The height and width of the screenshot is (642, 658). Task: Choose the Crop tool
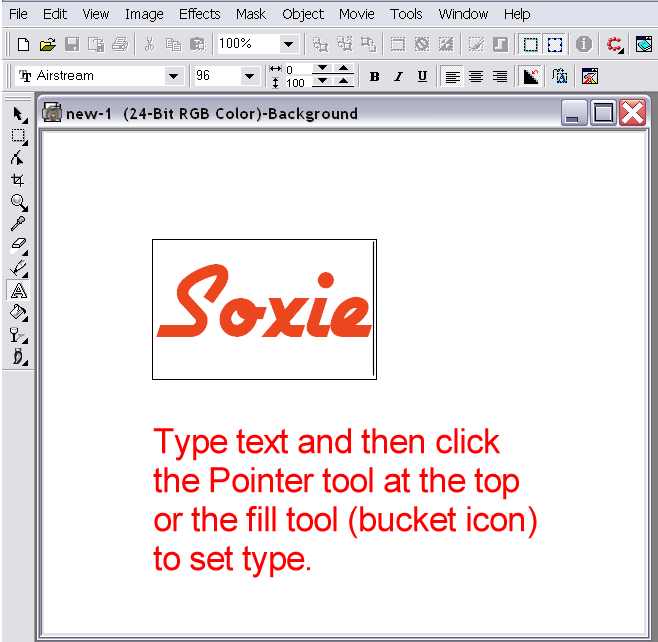[18, 180]
